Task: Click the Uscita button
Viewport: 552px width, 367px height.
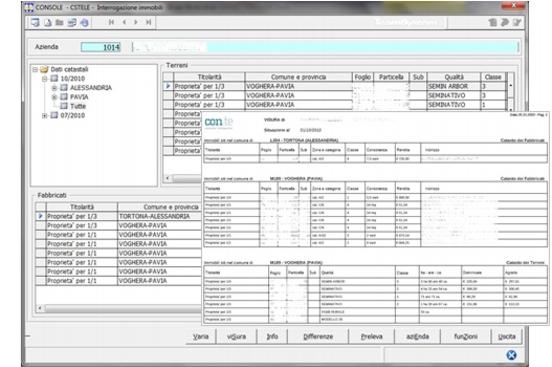Action: (507, 336)
